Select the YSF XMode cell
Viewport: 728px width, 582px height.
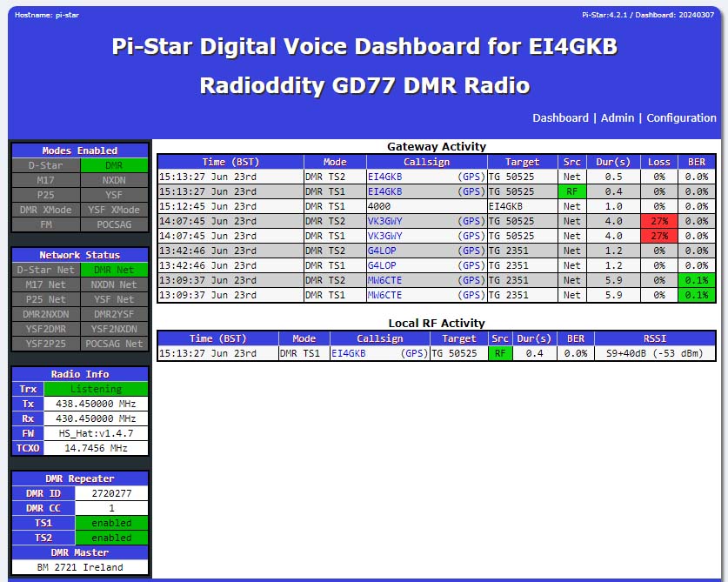(114, 210)
